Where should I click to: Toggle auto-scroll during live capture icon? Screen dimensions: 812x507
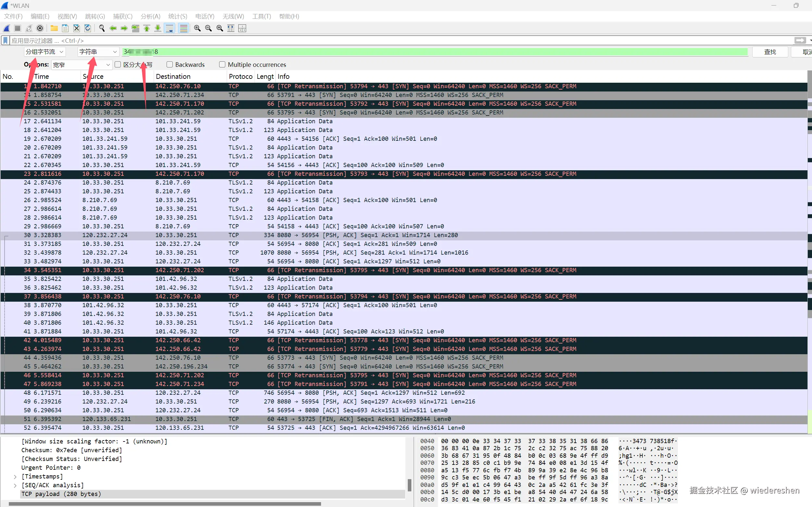[170, 29]
